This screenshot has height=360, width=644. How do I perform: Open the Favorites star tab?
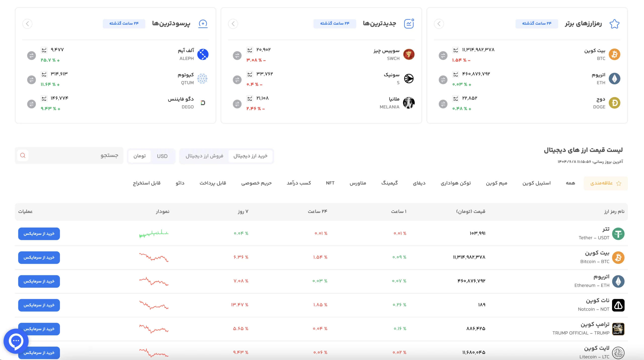point(606,183)
